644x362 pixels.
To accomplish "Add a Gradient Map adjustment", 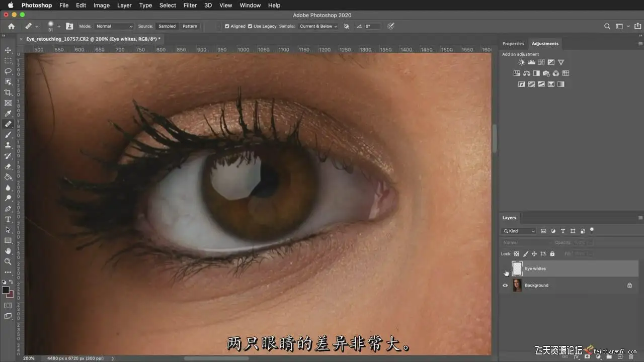I will click(561, 84).
